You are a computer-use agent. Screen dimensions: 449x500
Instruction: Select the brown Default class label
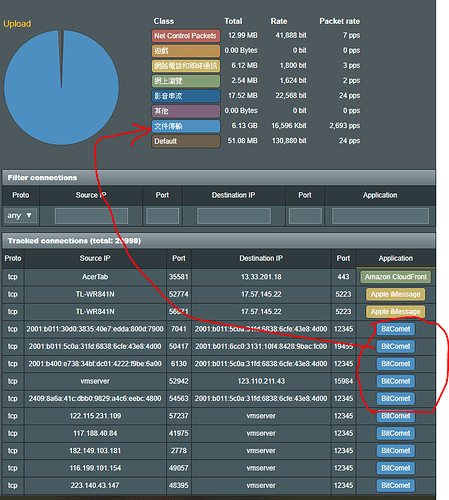click(x=186, y=141)
